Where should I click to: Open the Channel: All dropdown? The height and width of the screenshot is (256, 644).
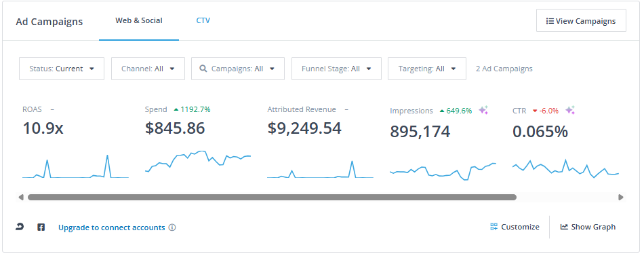tap(148, 69)
